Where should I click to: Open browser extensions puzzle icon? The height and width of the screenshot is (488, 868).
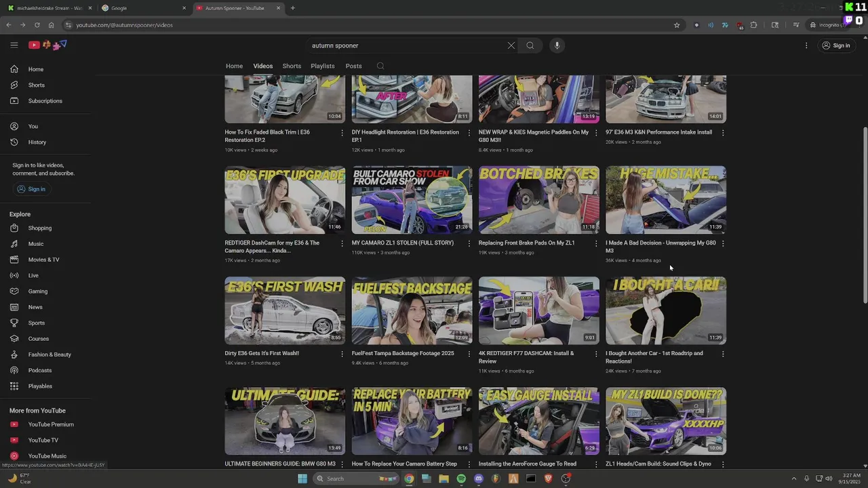tap(753, 25)
